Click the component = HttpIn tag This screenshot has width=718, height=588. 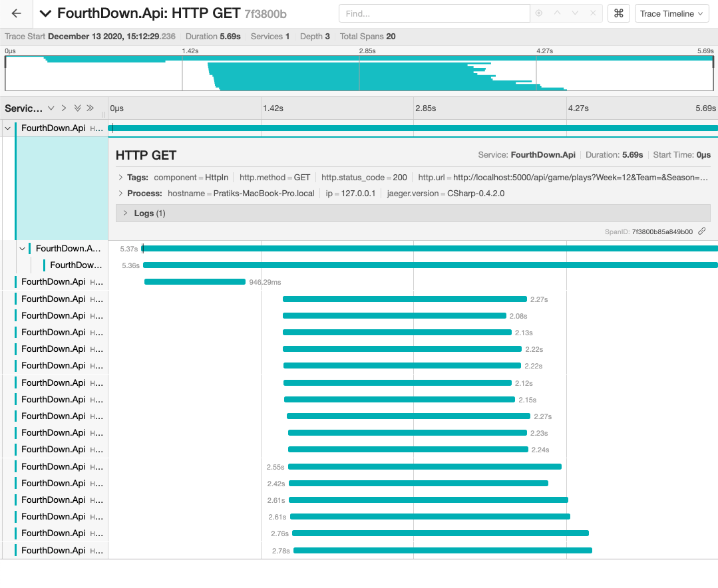(191, 178)
